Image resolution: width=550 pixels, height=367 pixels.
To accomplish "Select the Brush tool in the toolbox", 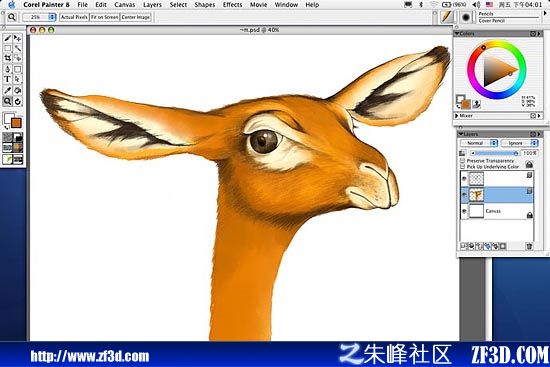I will [8, 38].
